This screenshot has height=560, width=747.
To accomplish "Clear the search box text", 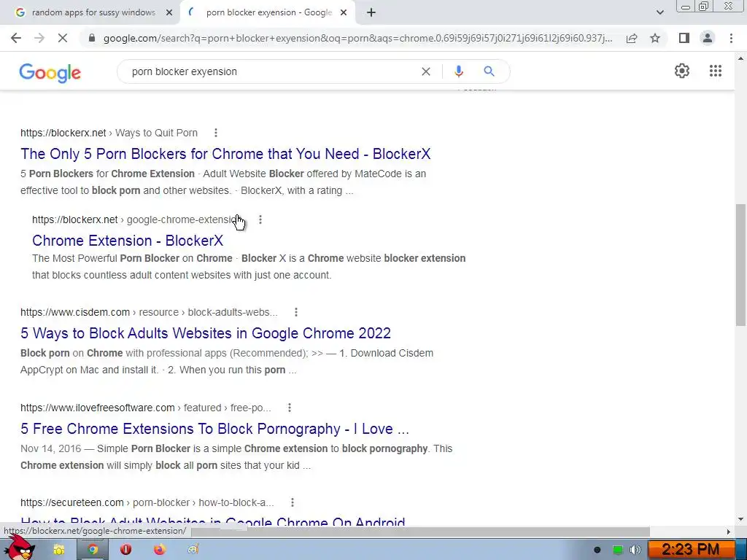I will pyautogui.click(x=426, y=71).
